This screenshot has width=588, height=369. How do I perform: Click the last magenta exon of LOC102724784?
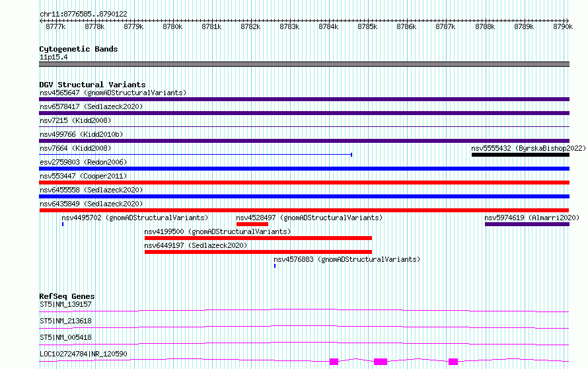pyautogui.click(x=453, y=362)
